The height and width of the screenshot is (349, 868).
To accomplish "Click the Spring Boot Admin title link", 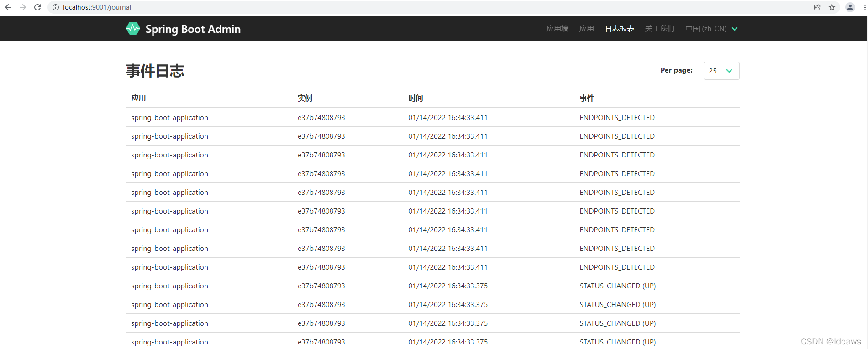I will (193, 29).
